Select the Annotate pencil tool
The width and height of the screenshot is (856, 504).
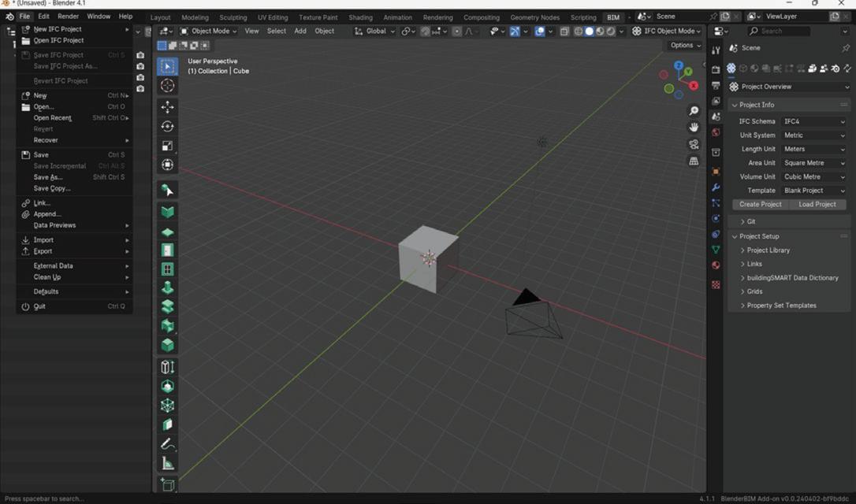click(x=168, y=445)
